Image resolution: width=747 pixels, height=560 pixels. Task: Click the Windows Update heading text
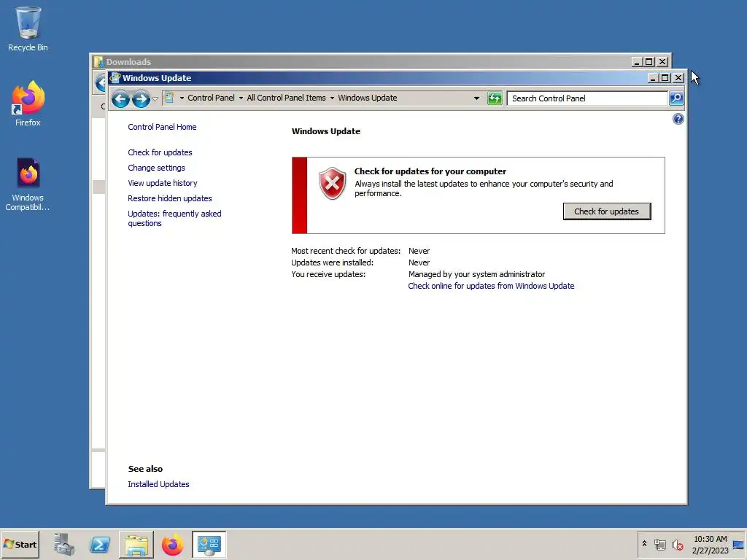pyautogui.click(x=326, y=131)
